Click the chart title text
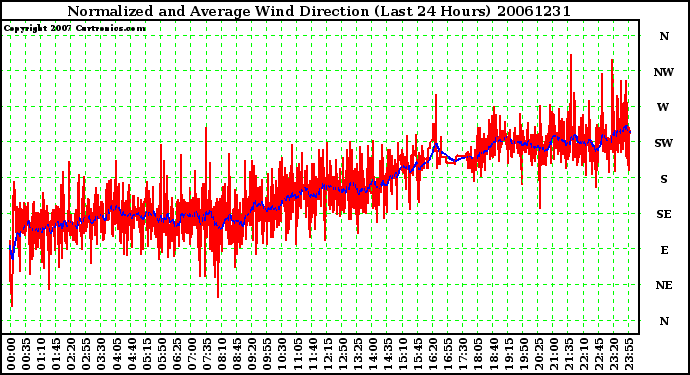690x375 pixels. click(319, 11)
